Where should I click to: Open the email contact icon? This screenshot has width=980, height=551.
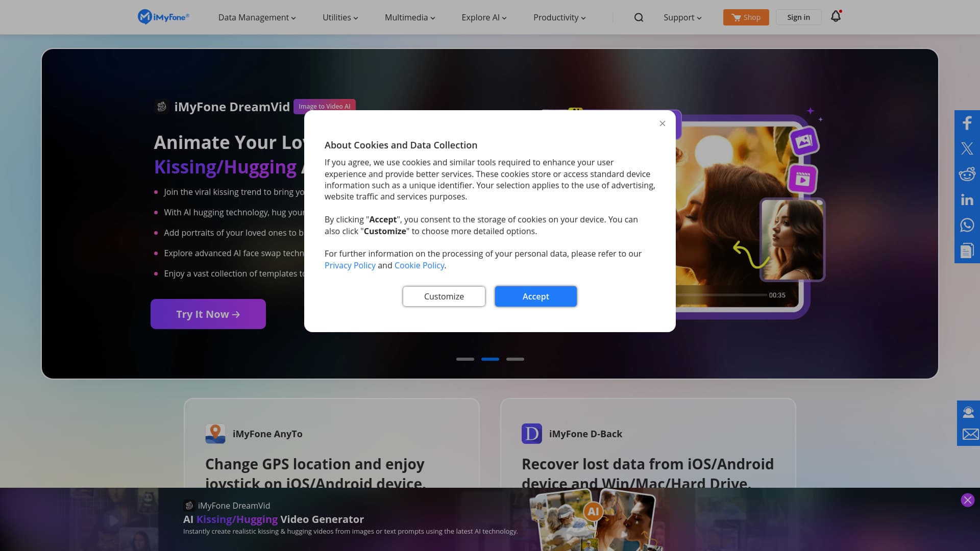pos(969,434)
